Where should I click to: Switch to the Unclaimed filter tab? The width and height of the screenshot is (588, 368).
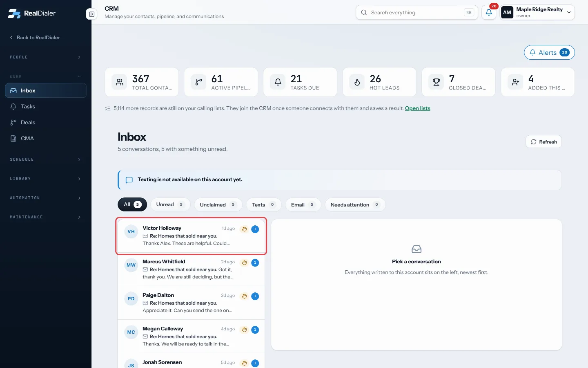click(218, 204)
